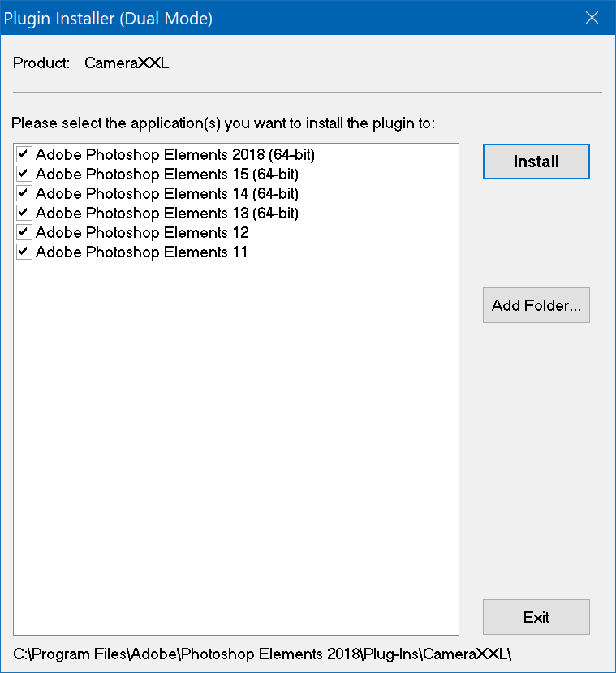Toggle the checkbox for Photoshop Elements 12

[24, 232]
